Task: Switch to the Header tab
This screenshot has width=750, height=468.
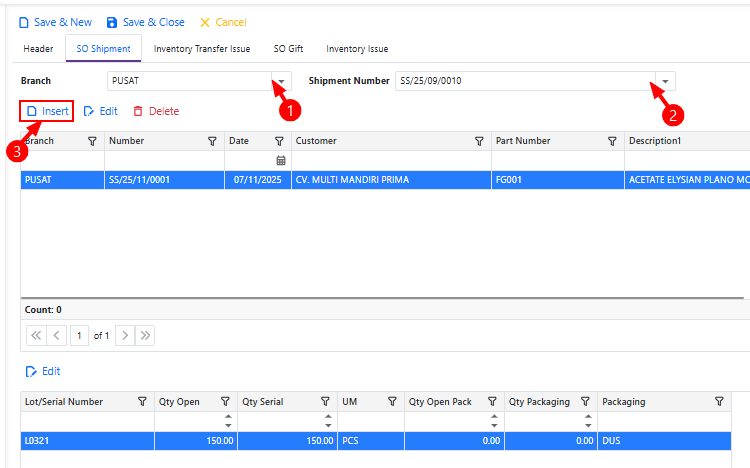Action: click(38, 49)
